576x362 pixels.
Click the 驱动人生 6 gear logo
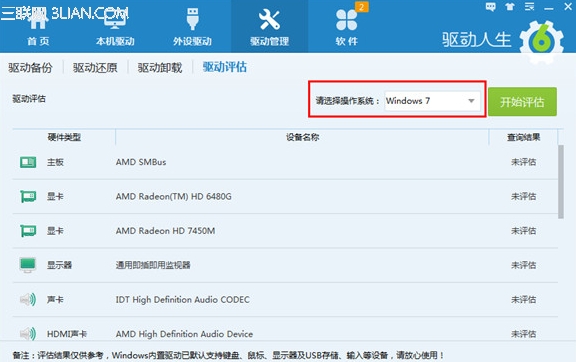(541, 42)
